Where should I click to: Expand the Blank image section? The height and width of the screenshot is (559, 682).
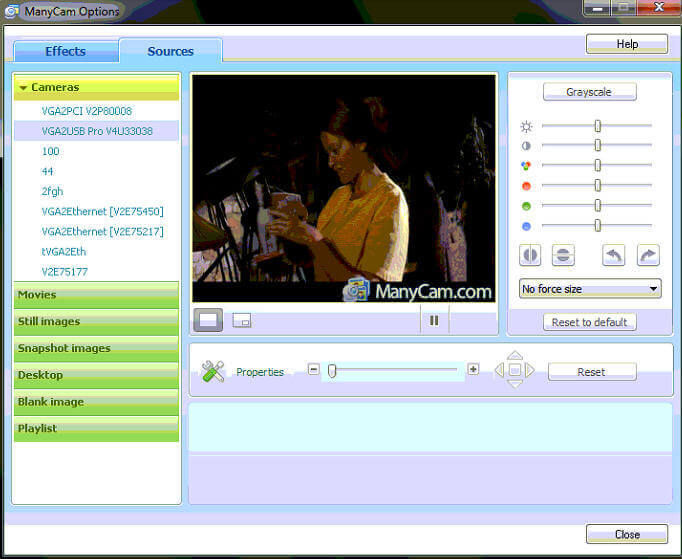[x=96, y=402]
